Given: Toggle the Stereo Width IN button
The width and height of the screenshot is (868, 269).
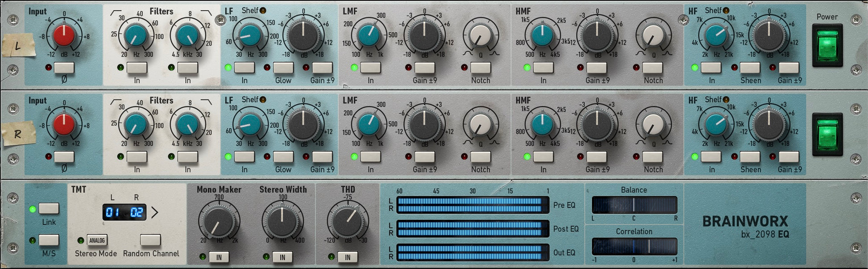Looking at the screenshot, I should pyautogui.click(x=282, y=257).
